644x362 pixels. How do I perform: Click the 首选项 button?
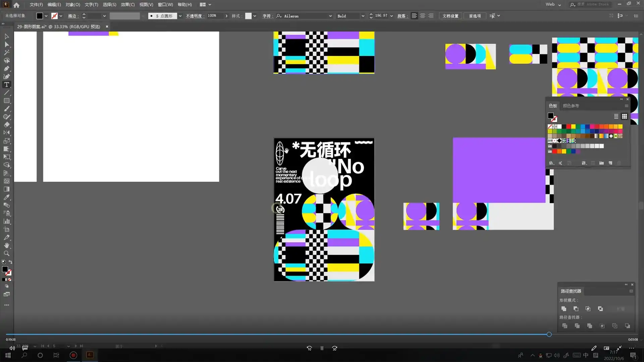[475, 16]
